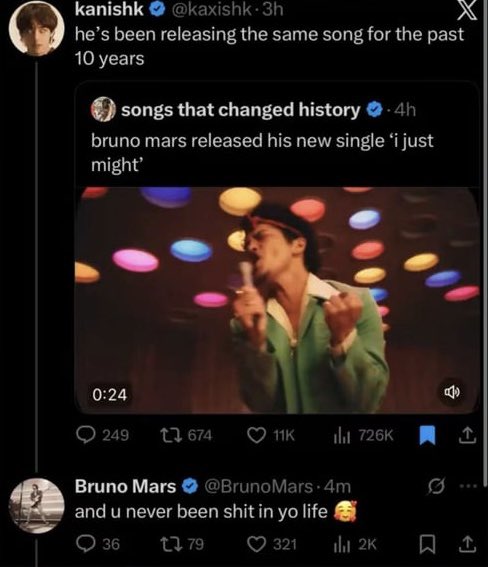Image resolution: width=488 pixels, height=567 pixels.
Task: Open the @kaxishk handle link
Action: pos(211,9)
